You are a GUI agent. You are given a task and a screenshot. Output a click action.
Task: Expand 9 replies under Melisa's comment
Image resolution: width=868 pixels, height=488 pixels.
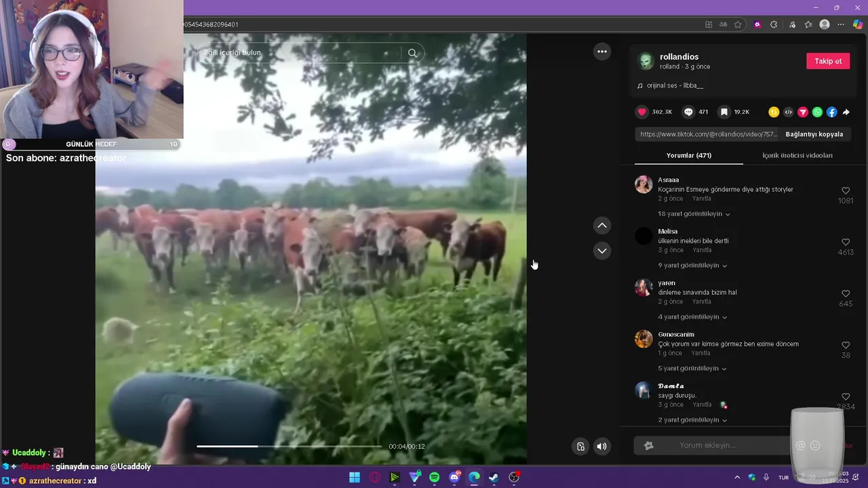[x=692, y=266]
